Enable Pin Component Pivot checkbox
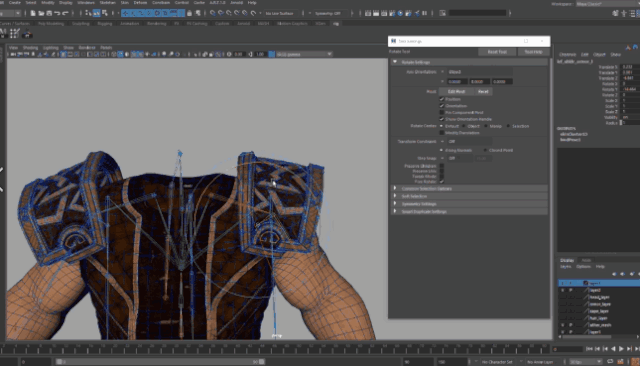Image resolution: width=640 pixels, height=366 pixels. [x=442, y=112]
